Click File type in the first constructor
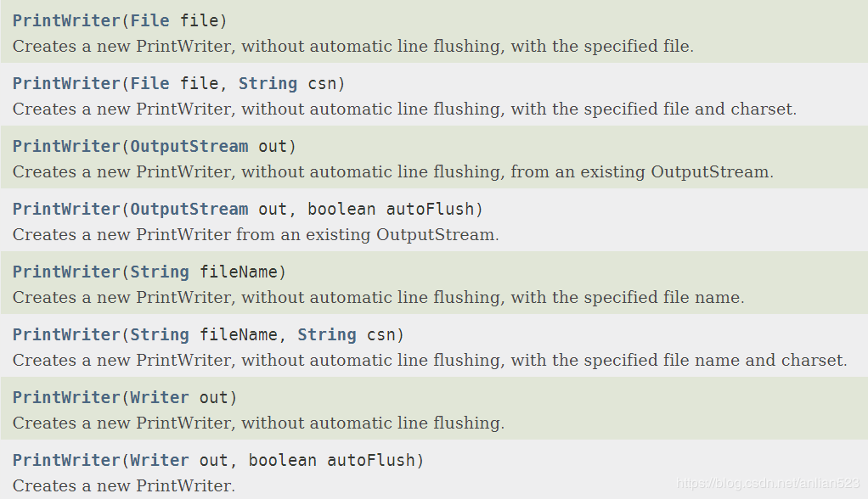 [149, 21]
